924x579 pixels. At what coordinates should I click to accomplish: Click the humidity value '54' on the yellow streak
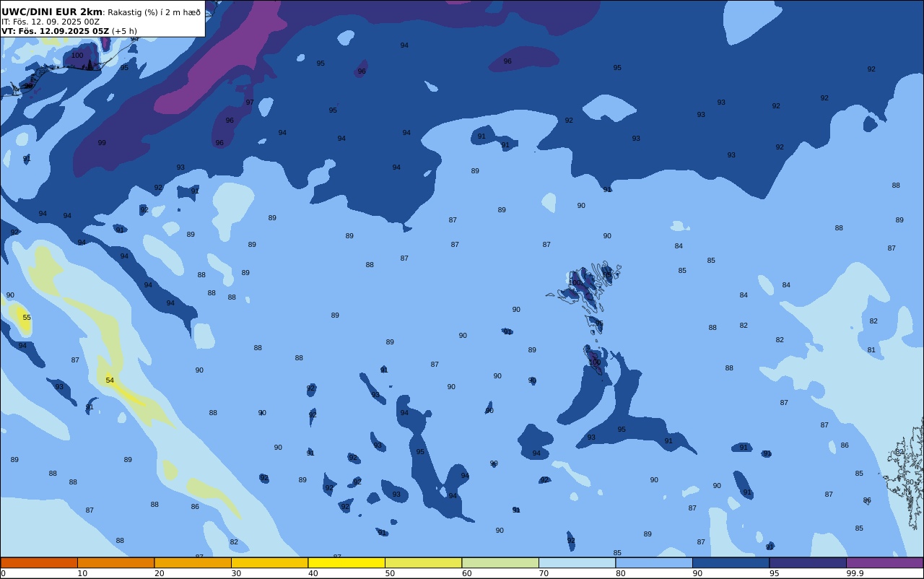tap(110, 380)
